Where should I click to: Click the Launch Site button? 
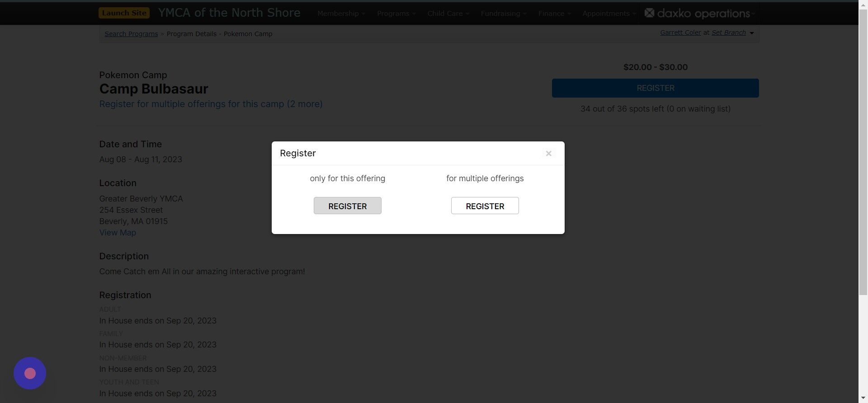124,13
